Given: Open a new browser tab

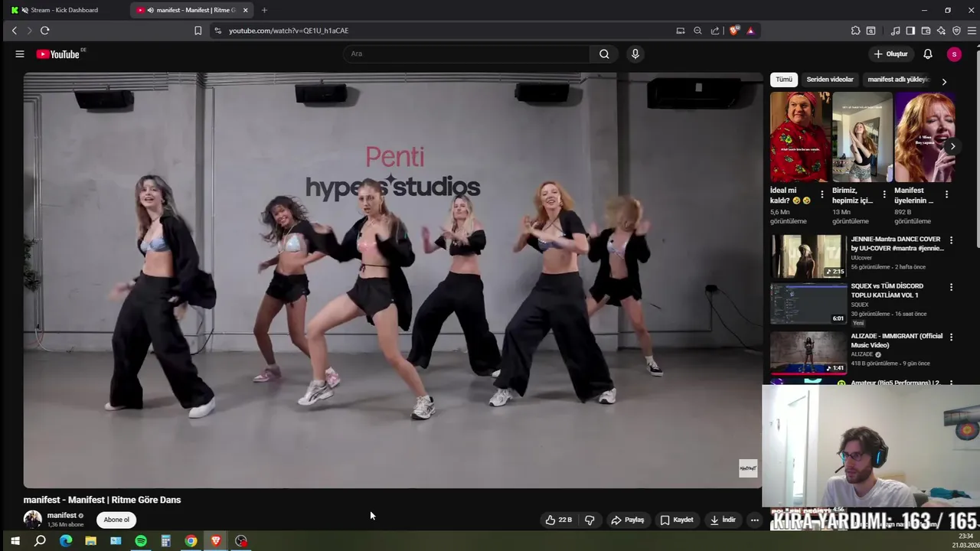Looking at the screenshot, I should pos(264,10).
